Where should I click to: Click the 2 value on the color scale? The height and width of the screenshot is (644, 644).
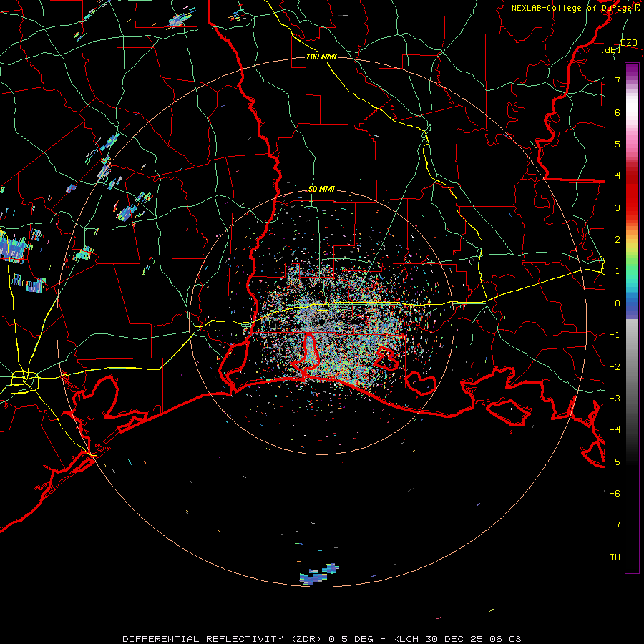tap(618, 240)
